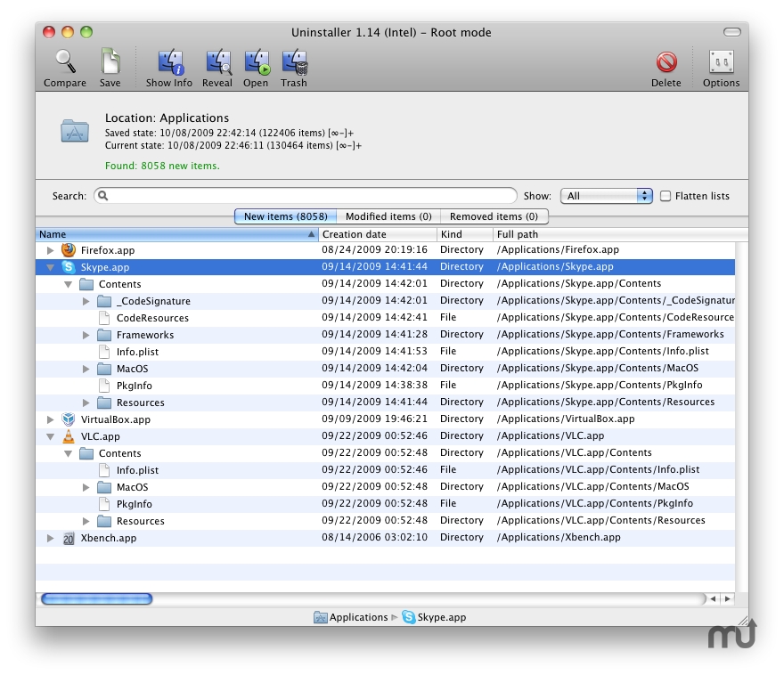The height and width of the screenshot is (675, 784).
Task: Click the Compare magnifier icon
Action: 65,62
